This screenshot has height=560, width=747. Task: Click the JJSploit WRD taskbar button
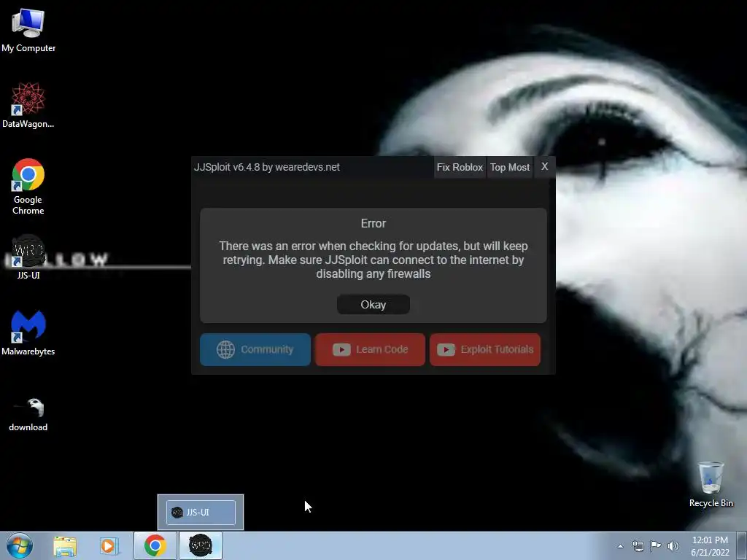201,545
